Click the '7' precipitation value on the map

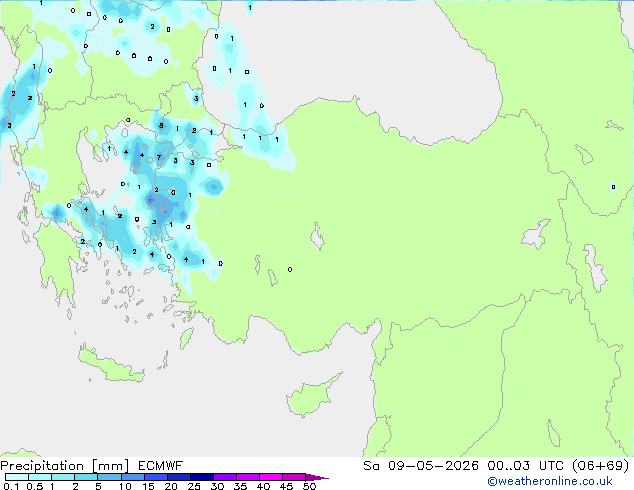click(x=159, y=157)
